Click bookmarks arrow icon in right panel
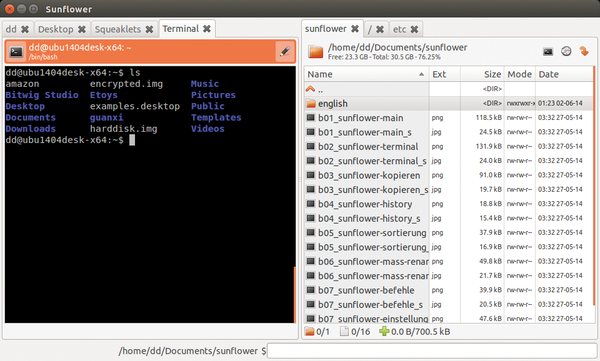Screen dimensions: 600x361 (584, 51)
